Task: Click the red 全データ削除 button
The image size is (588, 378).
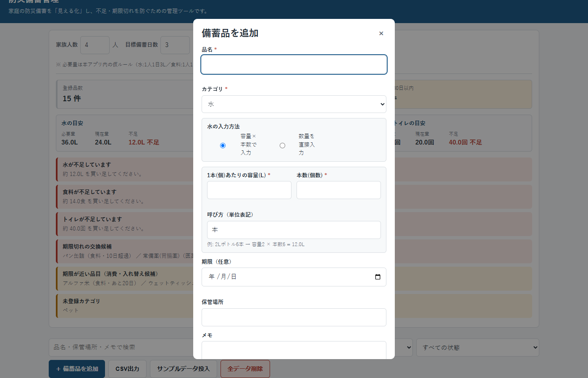Action: click(245, 369)
